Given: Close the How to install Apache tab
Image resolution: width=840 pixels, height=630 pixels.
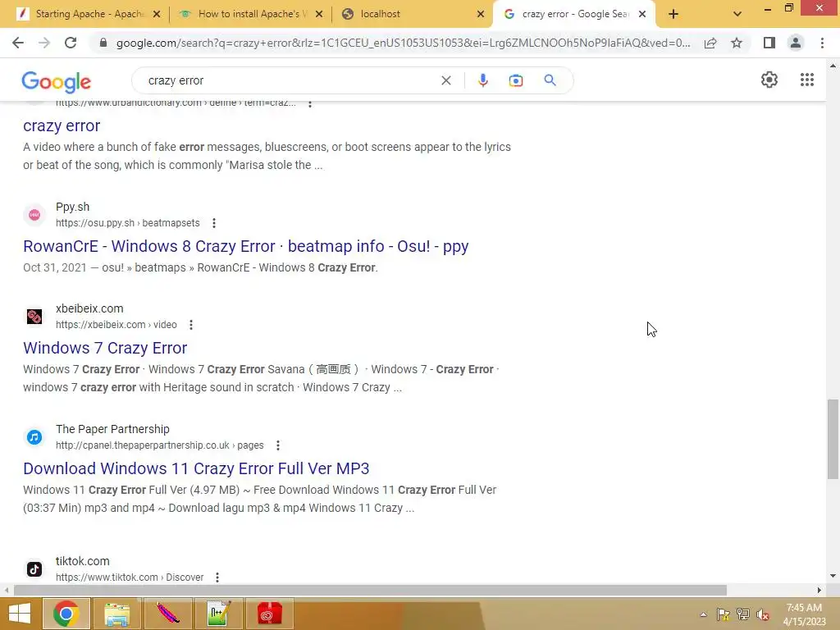Looking at the screenshot, I should pyautogui.click(x=319, y=15).
